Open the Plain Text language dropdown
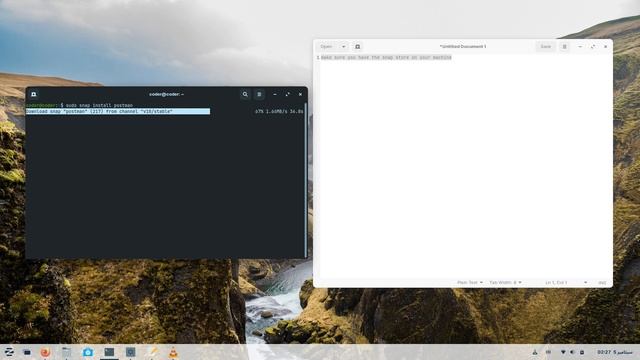This screenshot has width=640, height=360. [470, 282]
